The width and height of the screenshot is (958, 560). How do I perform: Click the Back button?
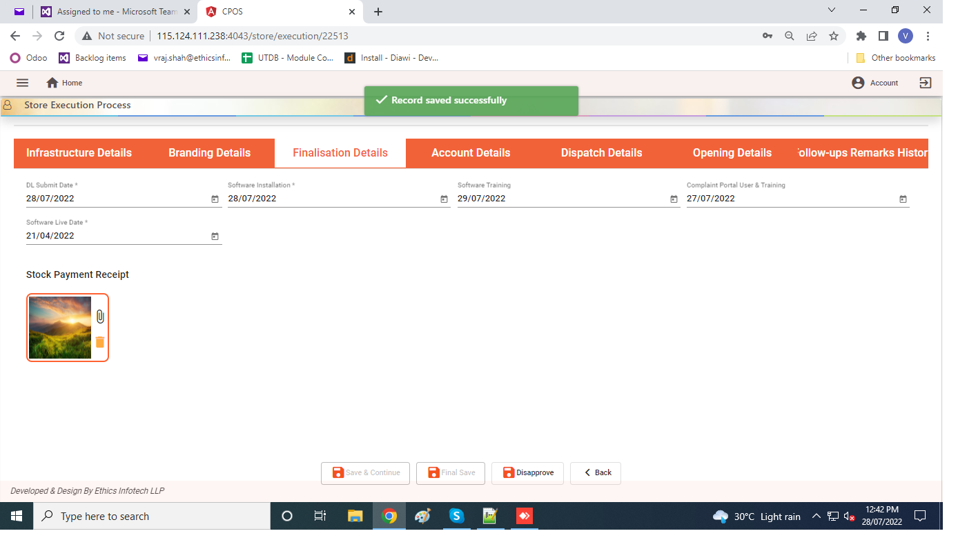[596, 473]
